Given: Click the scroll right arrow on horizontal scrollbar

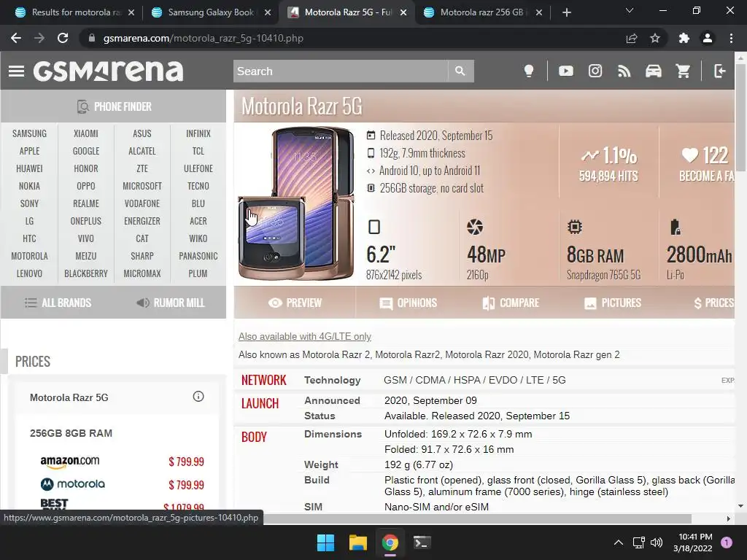Looking at the screenshot, I should 729,518.
